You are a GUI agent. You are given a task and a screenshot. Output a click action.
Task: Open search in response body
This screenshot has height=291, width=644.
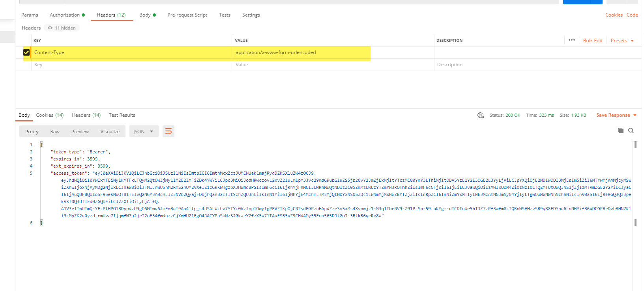631,131
